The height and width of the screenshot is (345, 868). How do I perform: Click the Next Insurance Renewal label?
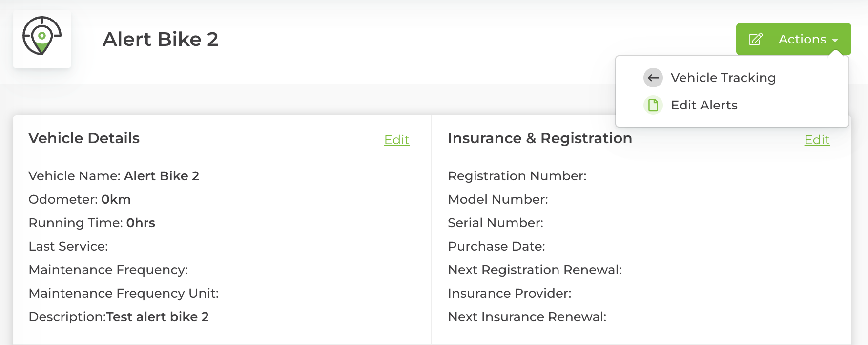coord(527,317)
